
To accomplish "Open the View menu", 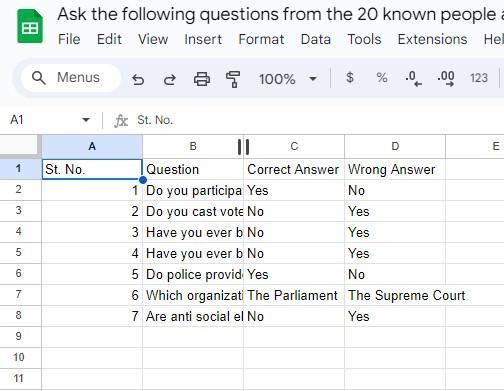I will pos(153,40).
